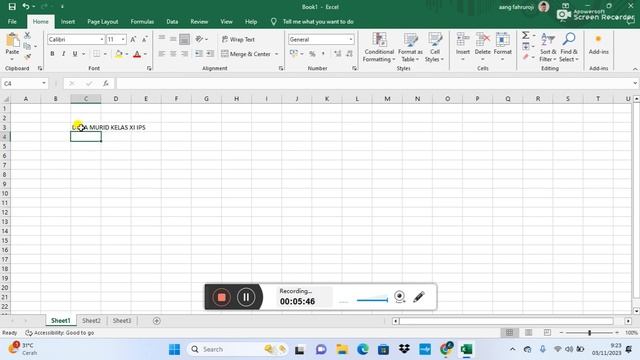Toggle Underline formatting
Viewport: 640px width, 360px height.
click(75, 54)
